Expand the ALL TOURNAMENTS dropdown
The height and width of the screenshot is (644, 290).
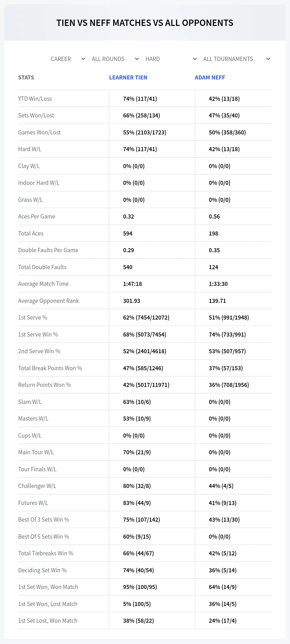[236, 59]
